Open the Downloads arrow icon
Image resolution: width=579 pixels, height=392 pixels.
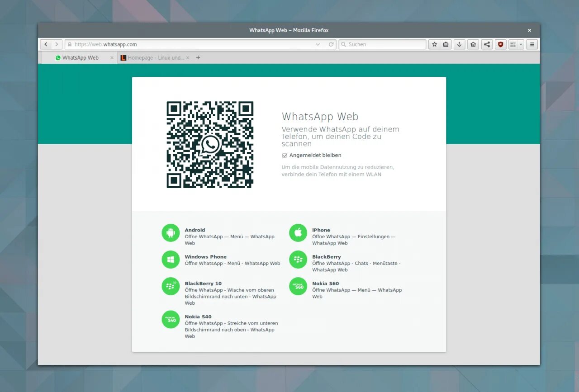pos(460,44)
